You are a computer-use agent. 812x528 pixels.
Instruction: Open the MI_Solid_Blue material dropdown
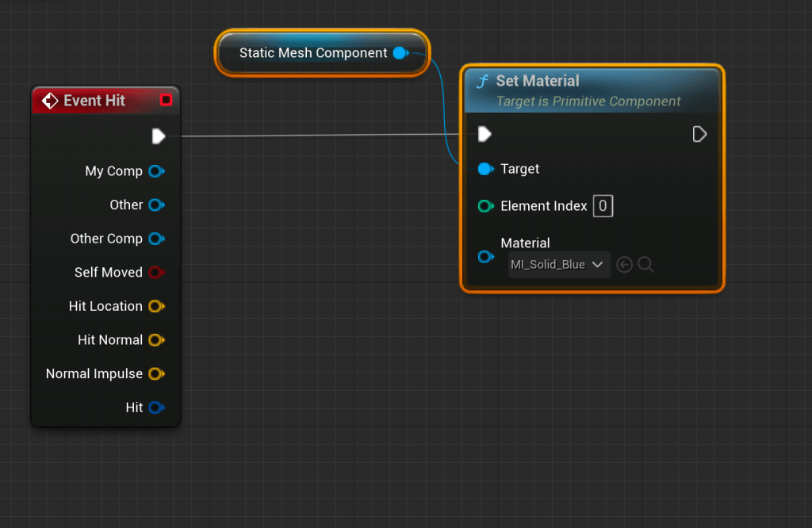click(x=559, y=265)
